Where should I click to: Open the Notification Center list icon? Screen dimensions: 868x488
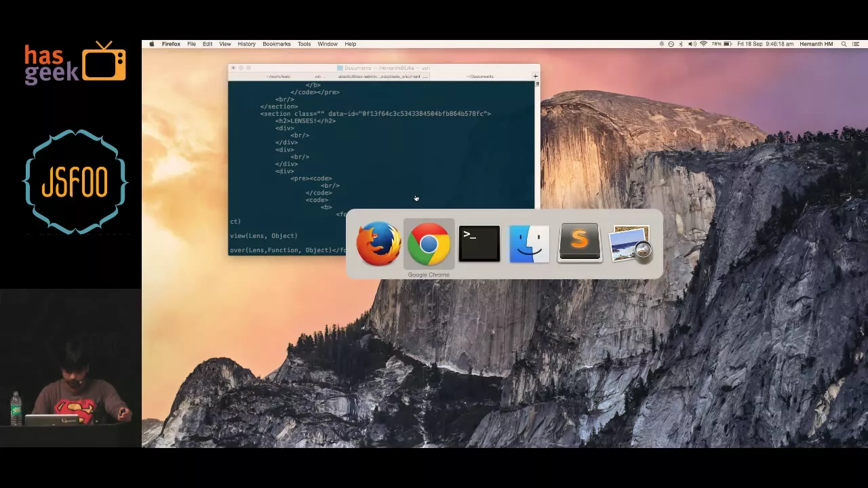coord(856,44)
